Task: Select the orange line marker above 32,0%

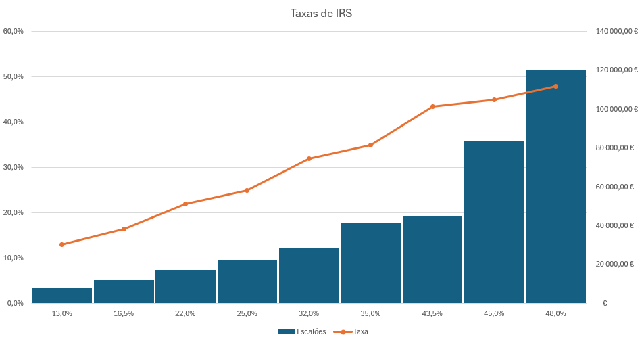Action: 309,159
